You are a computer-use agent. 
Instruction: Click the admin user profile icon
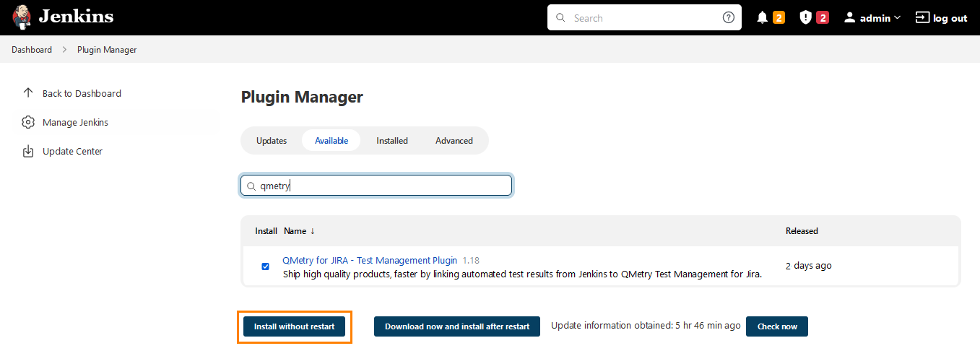coord(850,18)
